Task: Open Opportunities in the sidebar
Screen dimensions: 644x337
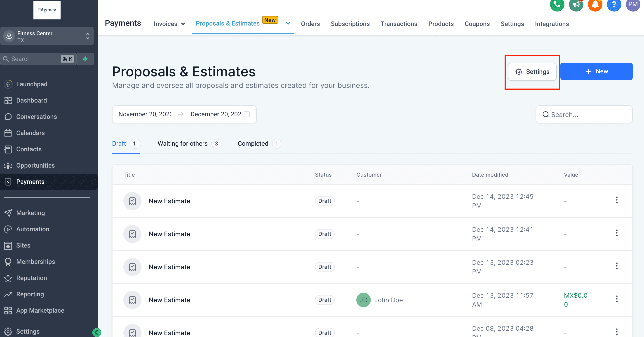Action: click(35, 165)
